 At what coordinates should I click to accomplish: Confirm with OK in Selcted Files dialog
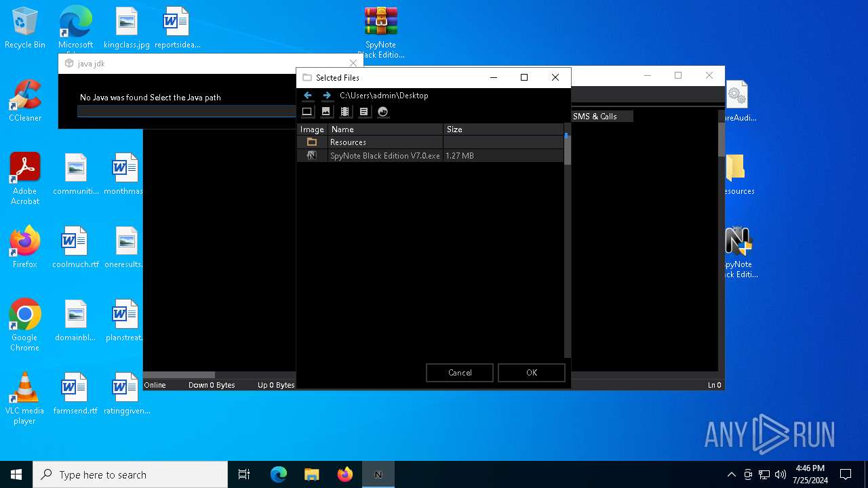coord(532,373)
